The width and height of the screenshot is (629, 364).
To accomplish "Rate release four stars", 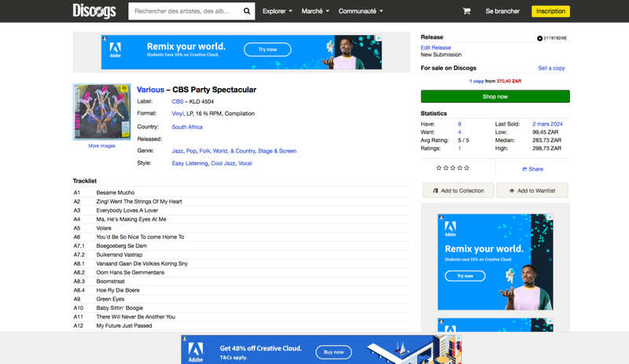I will click(460, 167).
